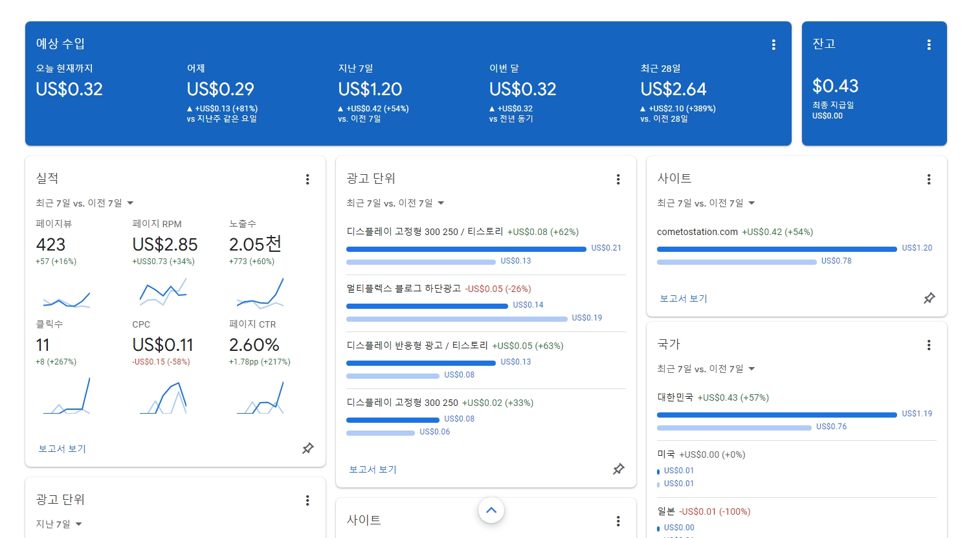Pin the top 사이트 card
The width and height of the screenshot is (980, 538).
pyautogui.click(x=930, y=298)
